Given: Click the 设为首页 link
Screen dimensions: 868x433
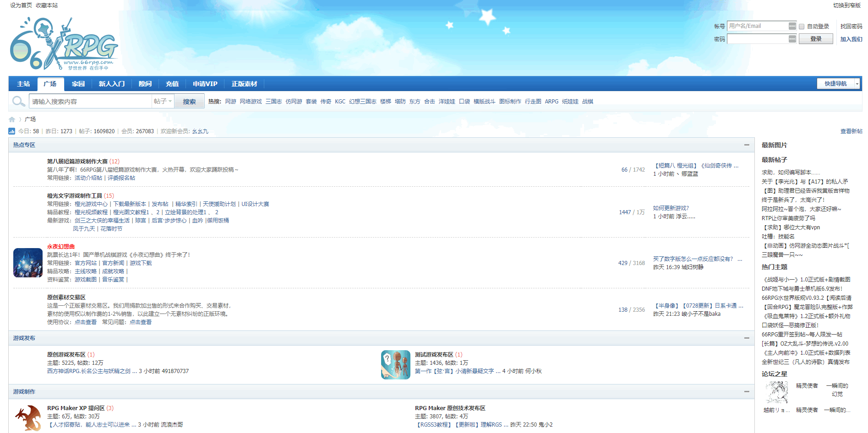Looking at the screenshot, I should [21, 5].
